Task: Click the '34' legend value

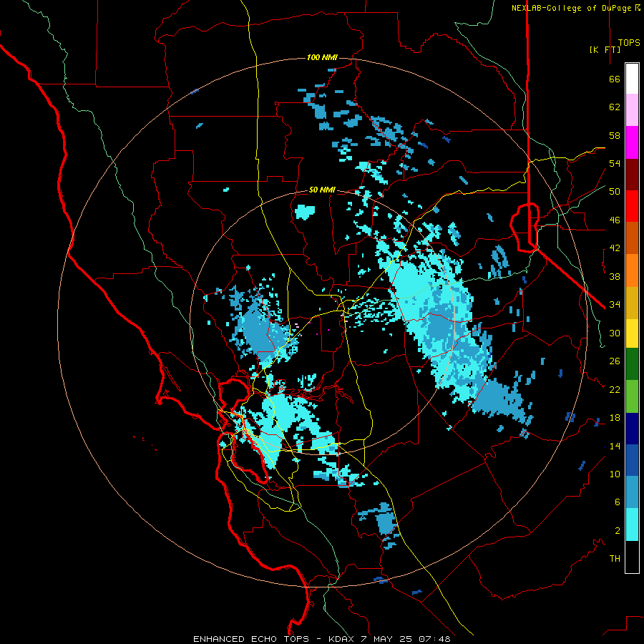Action: pyautogui.click(x=615, y=305)
